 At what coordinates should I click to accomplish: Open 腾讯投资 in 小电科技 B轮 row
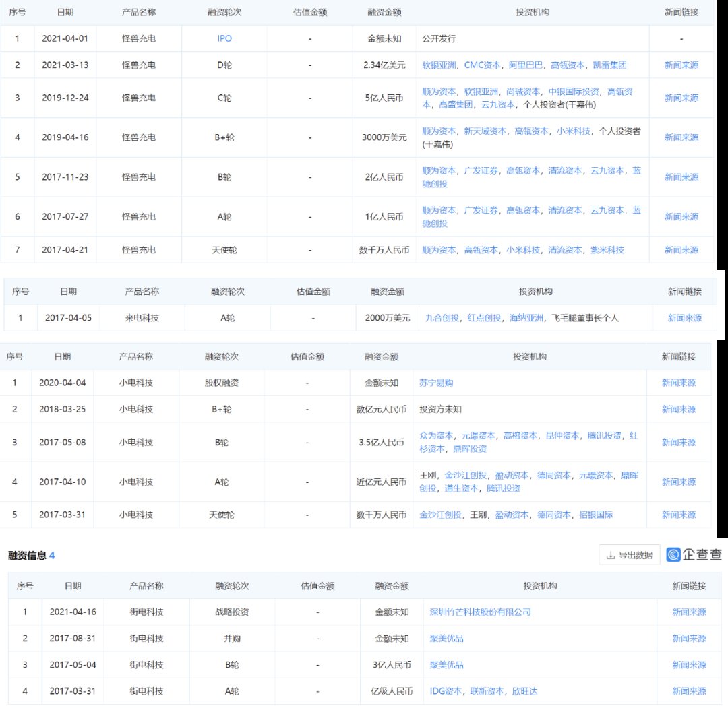click(604, 436)
